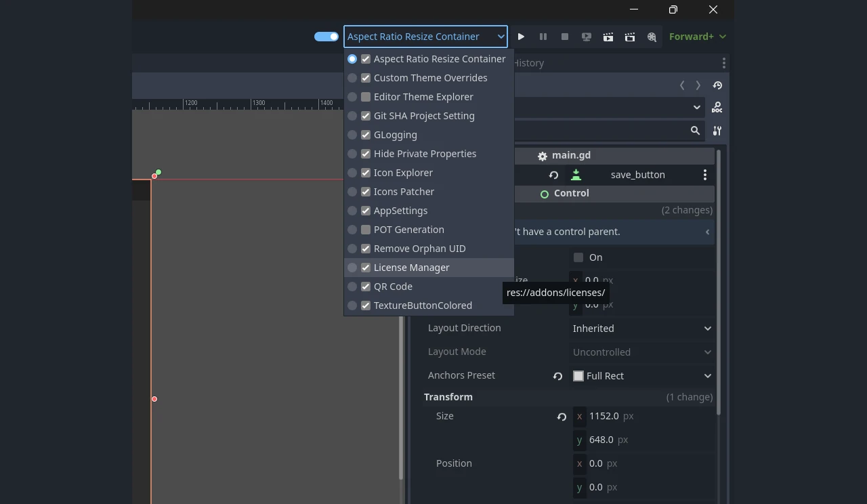Viewport: 867px width, 504px height.
Task: Click the property filter search magnifier icon
Action: [695, 131]
